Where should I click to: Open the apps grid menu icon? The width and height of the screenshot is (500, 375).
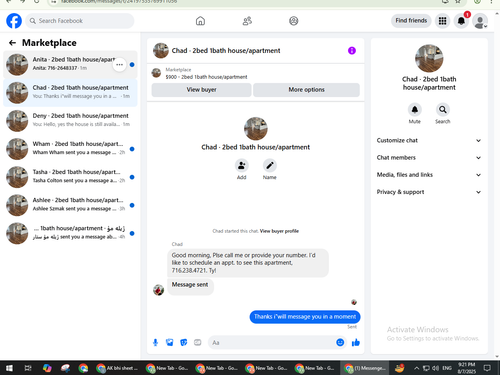tap(442, 21)
